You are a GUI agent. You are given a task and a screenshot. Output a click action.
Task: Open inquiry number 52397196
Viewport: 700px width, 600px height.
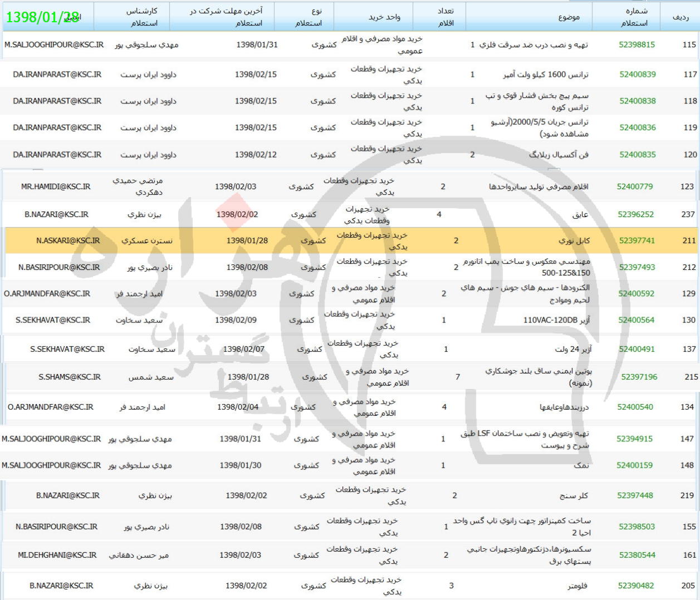[x=639, y=377]
